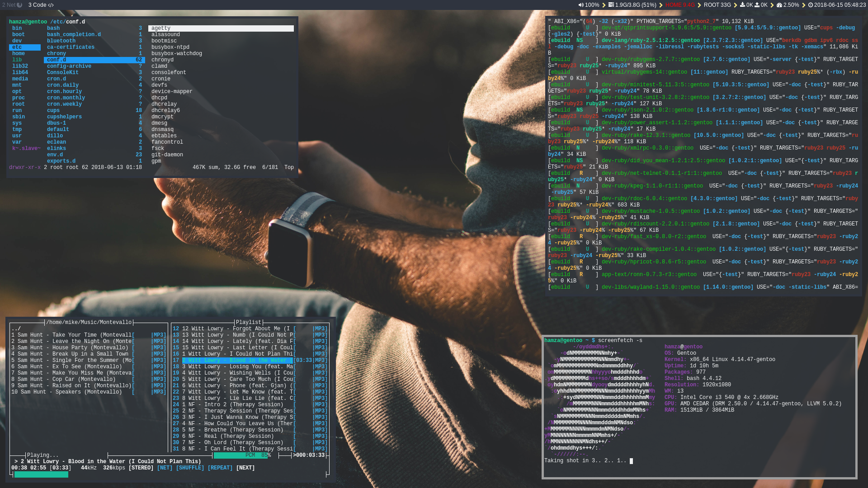Click the CPU load gauge icon
Viewport: 868px width, 488px height.
[779, 5]
